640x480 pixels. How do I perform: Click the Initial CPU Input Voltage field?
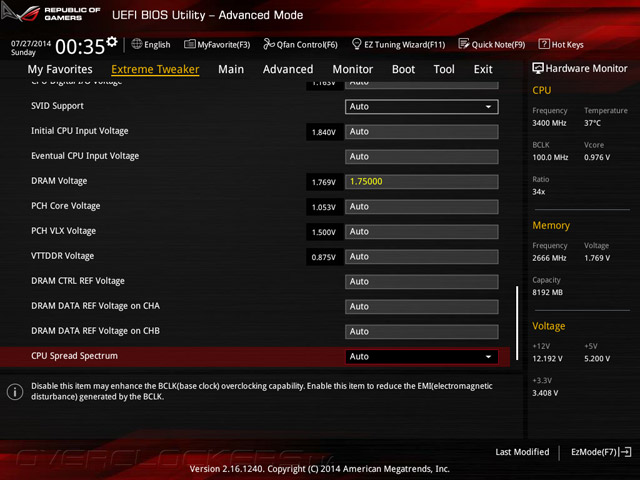[x=422, y=131]
